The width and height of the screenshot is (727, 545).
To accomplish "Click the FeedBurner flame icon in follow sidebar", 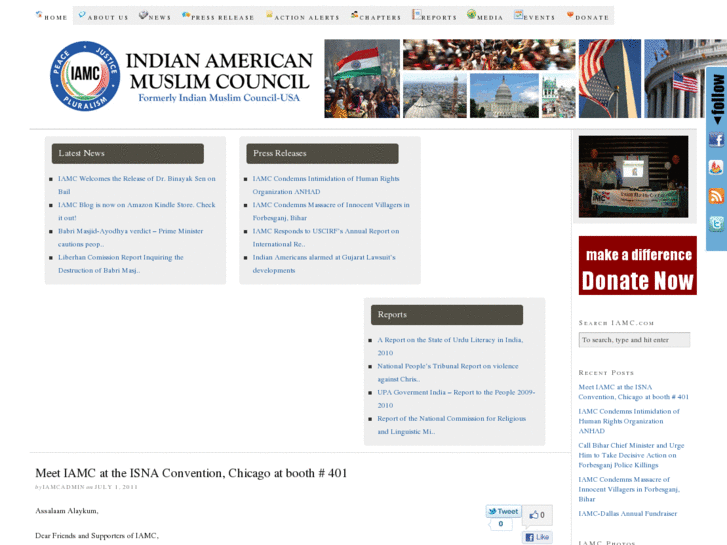I will coord(716,167).
